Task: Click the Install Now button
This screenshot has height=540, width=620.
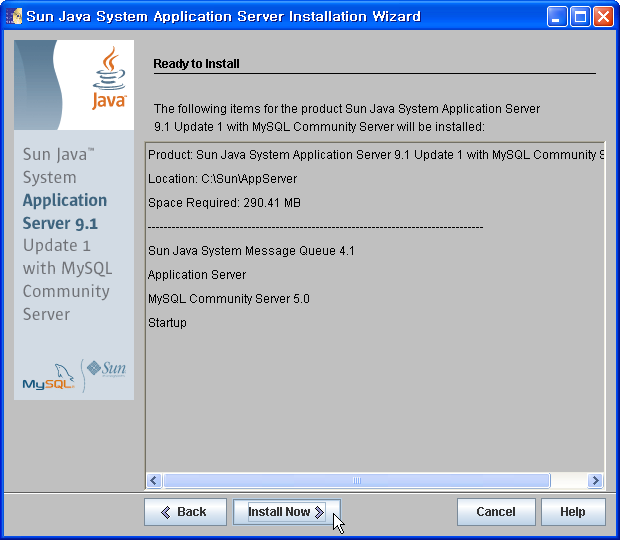Action: pyautogui.click(x=287, y=512)
